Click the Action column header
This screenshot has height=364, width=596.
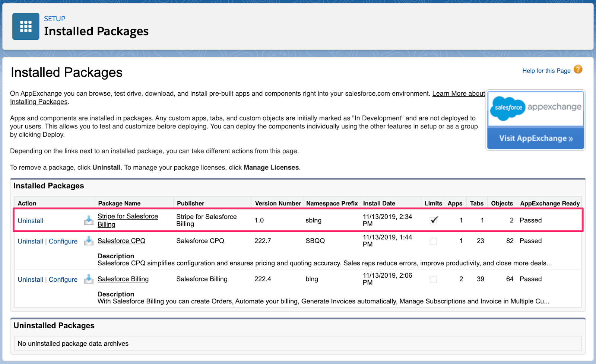point(27,203)
